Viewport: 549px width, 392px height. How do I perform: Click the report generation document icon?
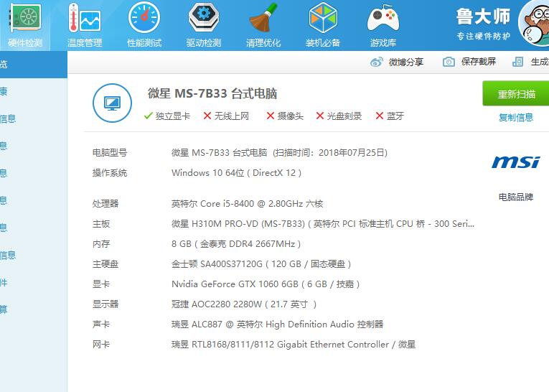(x=517, y=62)
